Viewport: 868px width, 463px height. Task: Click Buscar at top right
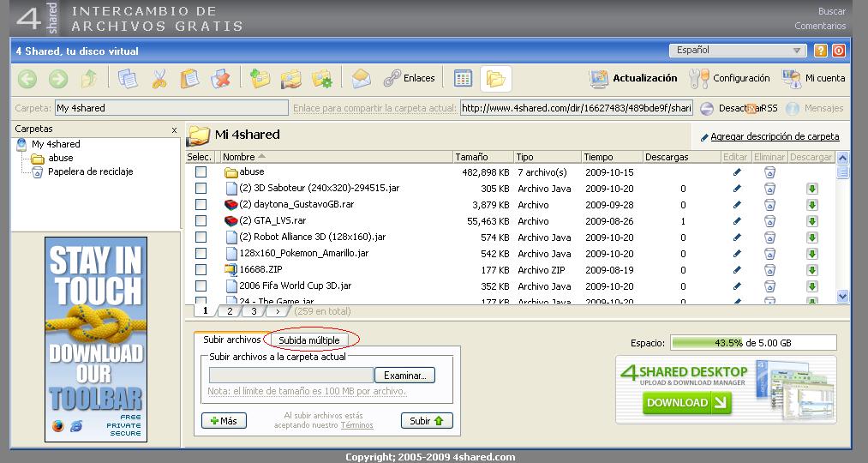[832, 11]
